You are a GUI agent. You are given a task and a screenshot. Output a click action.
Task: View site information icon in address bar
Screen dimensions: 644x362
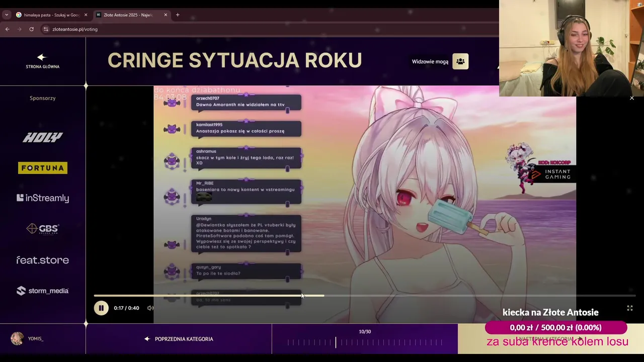click(x=46, y=29)
